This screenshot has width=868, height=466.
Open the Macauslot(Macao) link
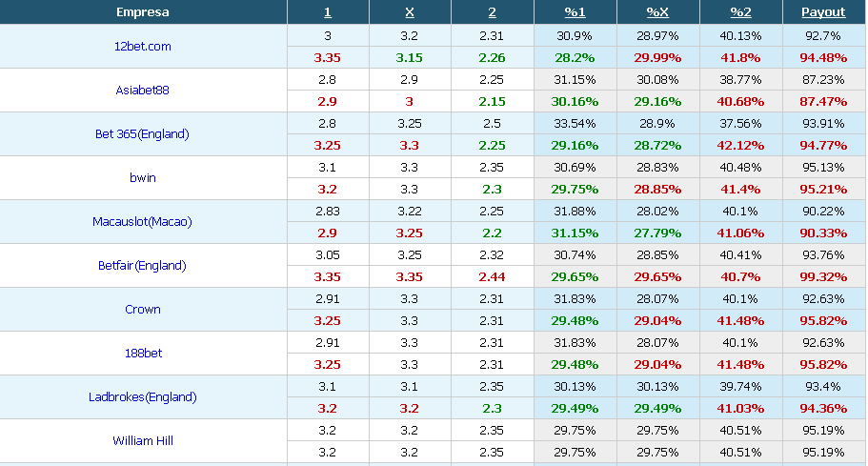[142, 221]
